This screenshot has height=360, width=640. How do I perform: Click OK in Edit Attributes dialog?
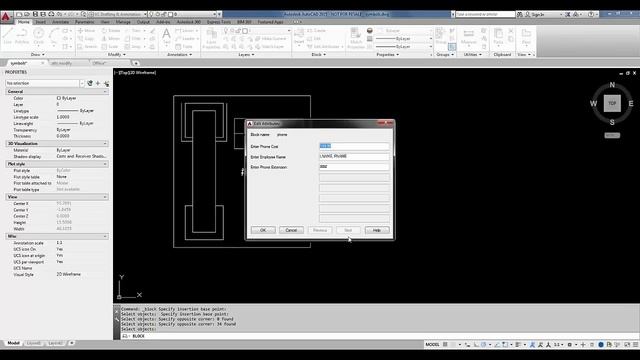pyautogui.click(x=263, y=230)
